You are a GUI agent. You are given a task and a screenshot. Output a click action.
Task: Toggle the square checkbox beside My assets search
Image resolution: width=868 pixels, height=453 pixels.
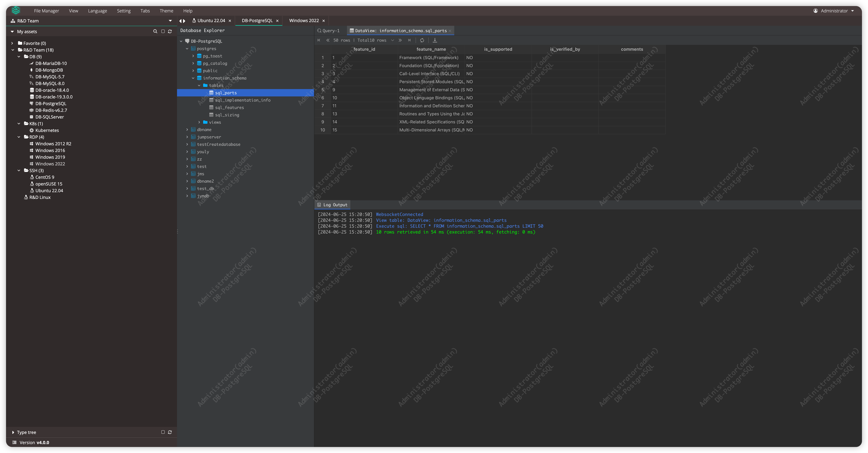pos(163,31)
